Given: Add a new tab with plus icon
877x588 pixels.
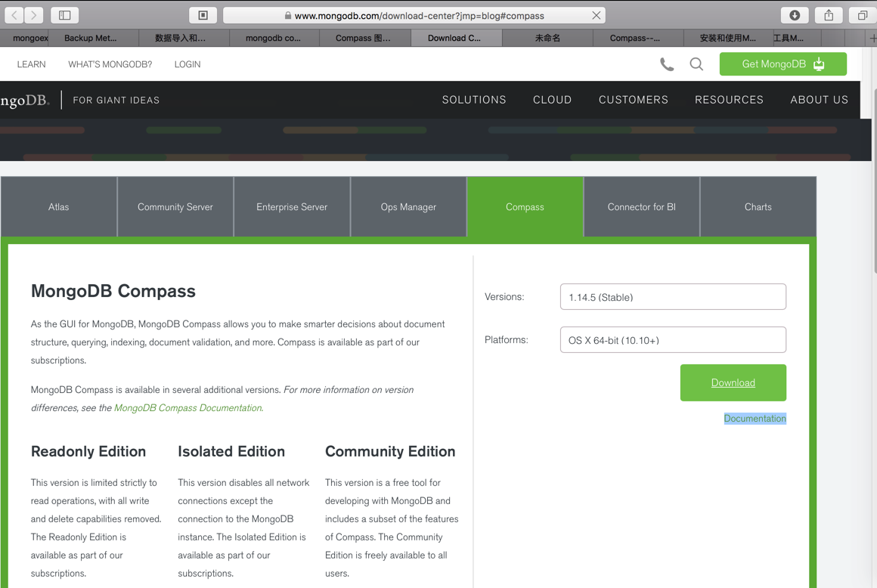Looking at the screenshot, I should (x=872, y=38).
